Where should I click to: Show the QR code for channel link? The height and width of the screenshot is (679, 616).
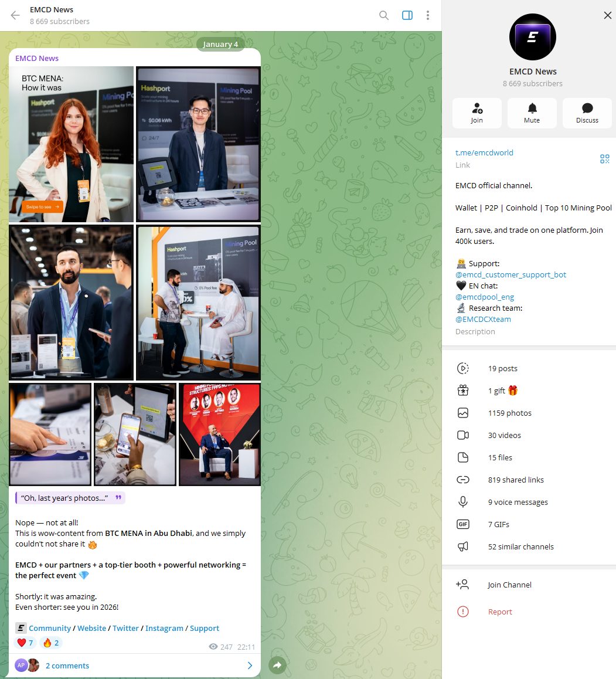[x=605, y=159]
